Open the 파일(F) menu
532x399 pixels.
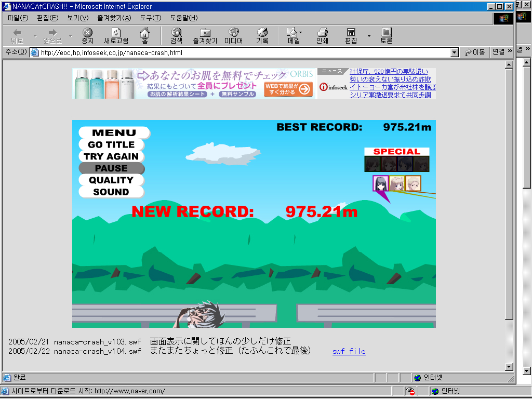click(x=18, y=18)
